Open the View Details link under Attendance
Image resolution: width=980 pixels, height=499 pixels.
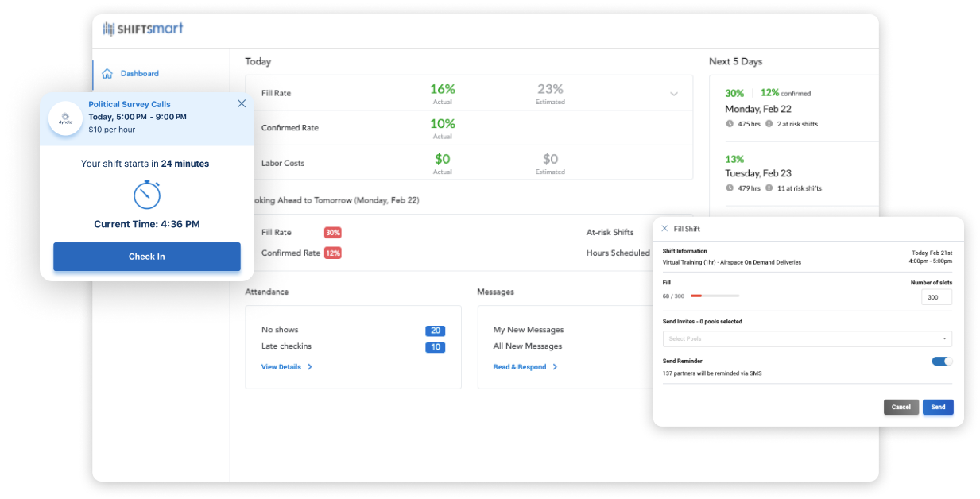[283, 367]
